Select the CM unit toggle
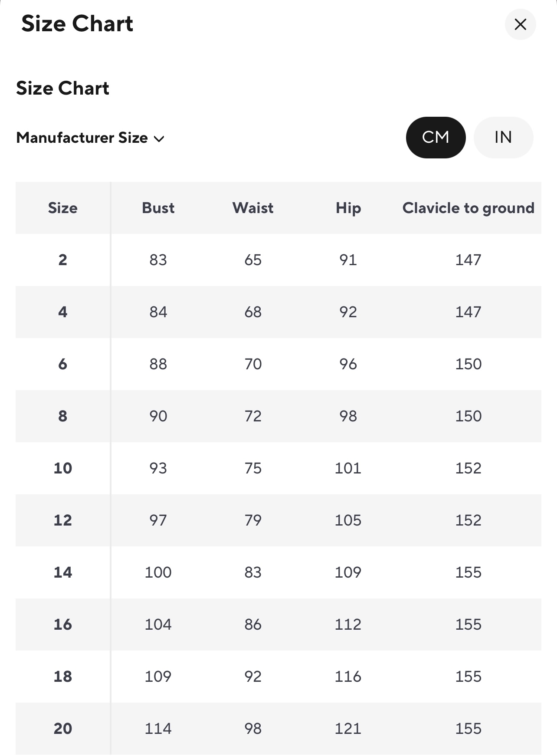 coord(436,137)
